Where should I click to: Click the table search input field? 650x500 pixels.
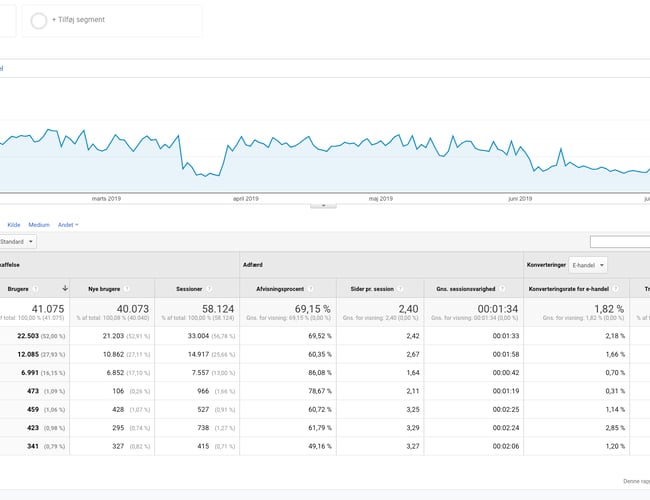click(x=619, y=241)
